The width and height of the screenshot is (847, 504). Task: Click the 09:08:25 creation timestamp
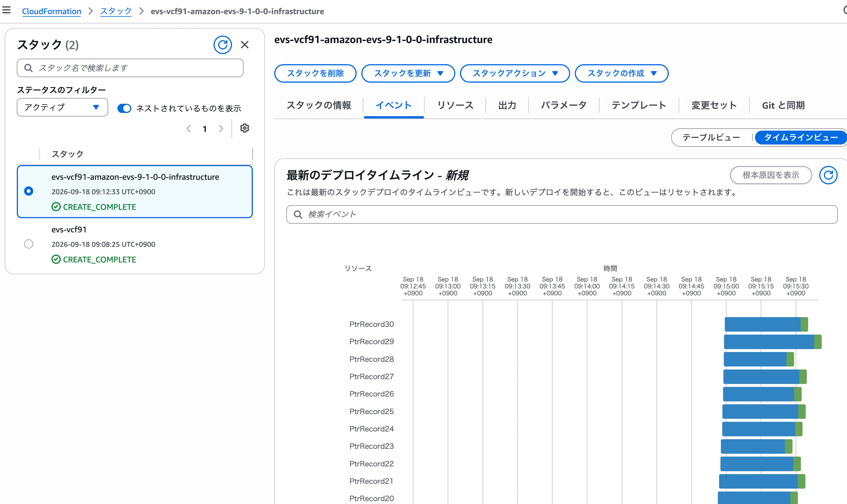pyautogui.click(x=103, y=244)
